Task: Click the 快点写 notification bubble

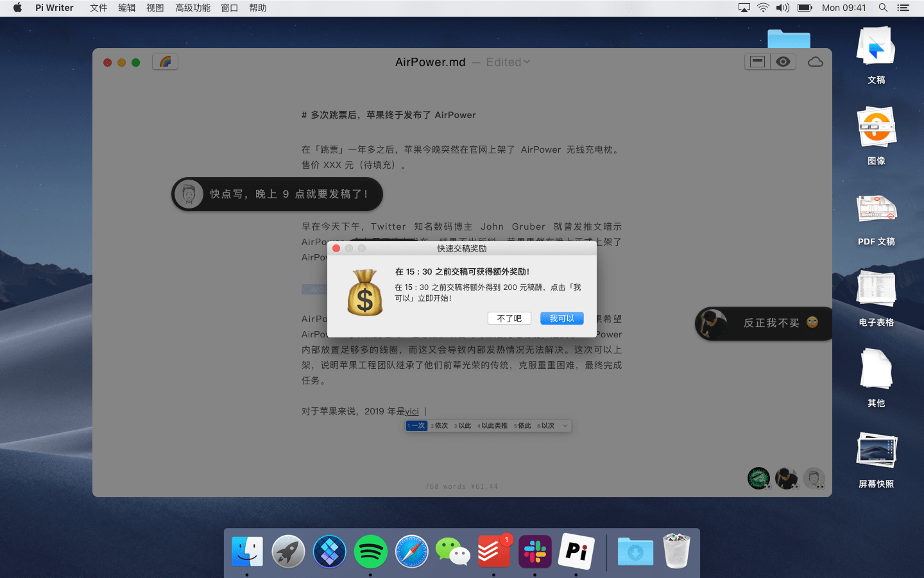Action: (x=277, y=194)
